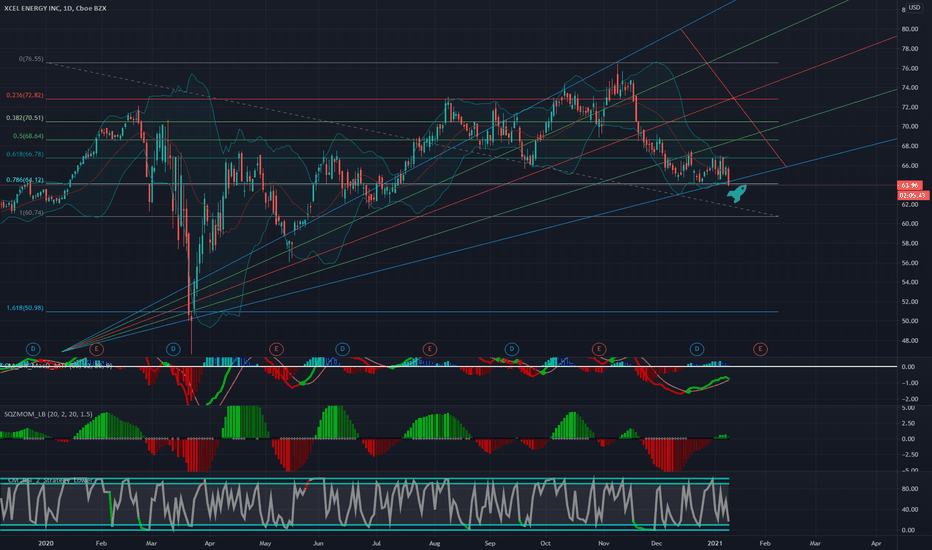Click the USD currency label on the price axis
Screen dimensions: 932x550
914,8
